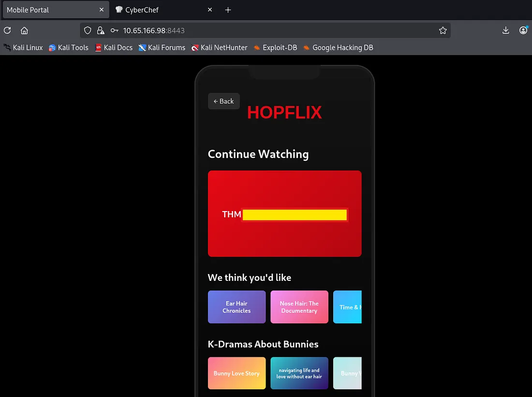The image size is (532, 397).
Task: Open the Exploit-DB bookmark
Action: pos(275,47)
